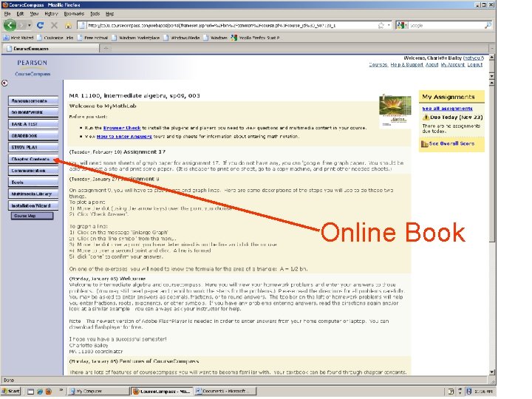This screenshot has width=532, height=399.
Task: Open the list-all-tabs dropdown arrow
Action: point(491,49)
